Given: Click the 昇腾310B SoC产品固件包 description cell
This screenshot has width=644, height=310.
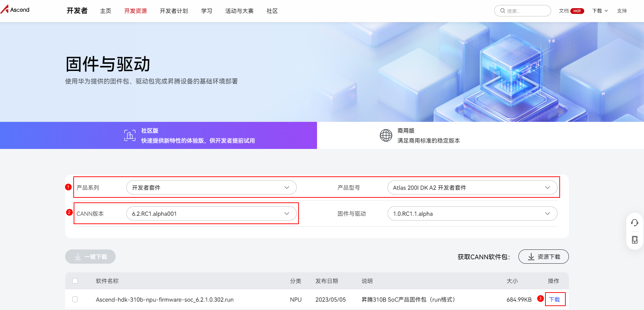Looking at the screenshot, I should click(x=408, y=300).
